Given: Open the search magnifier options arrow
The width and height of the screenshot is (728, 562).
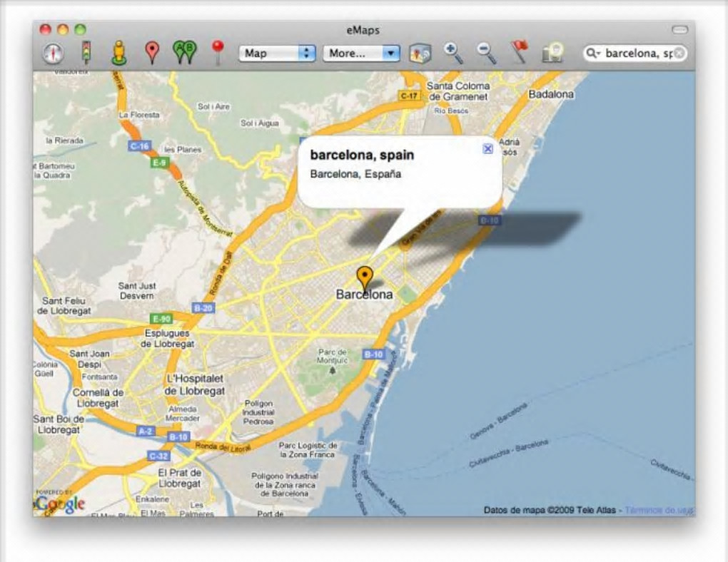Looking at the screenshot, I should (x=592, y=53).
